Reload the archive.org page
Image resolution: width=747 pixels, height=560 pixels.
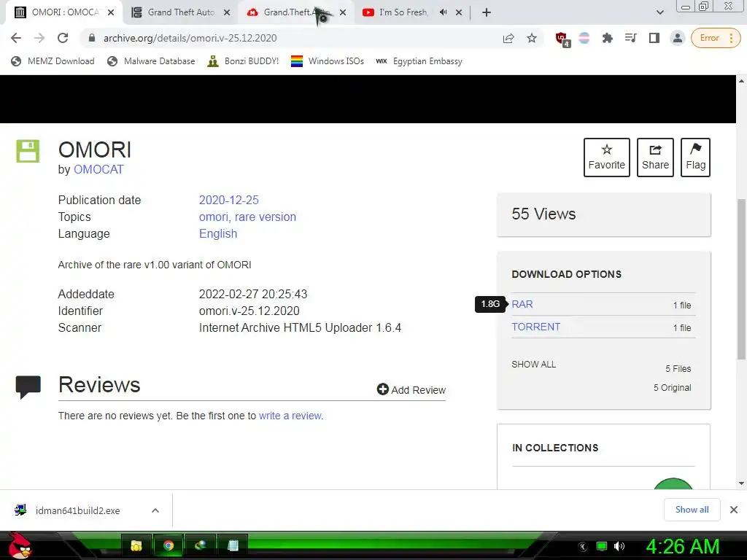63,38
